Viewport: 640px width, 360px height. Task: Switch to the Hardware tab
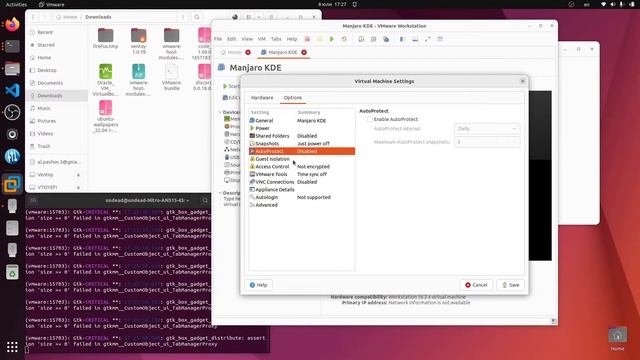(x=262, y=98)
